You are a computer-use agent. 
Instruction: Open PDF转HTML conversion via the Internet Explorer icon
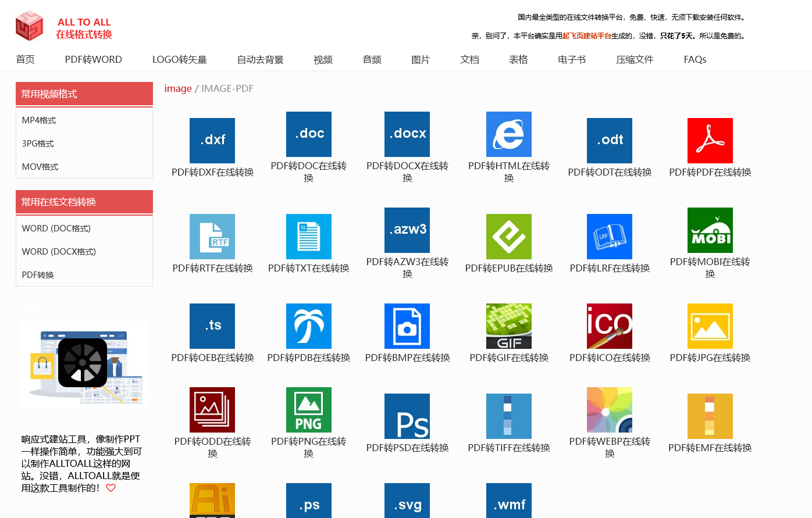(x=508, y=134)
